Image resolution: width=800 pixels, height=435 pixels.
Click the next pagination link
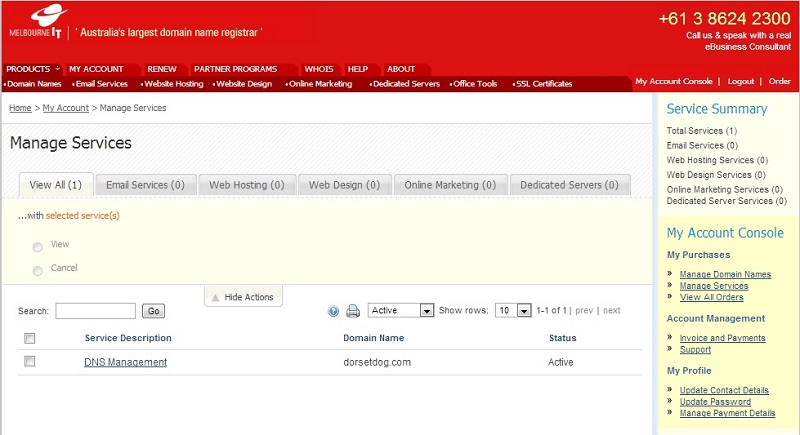pyautogui.click(x=612, y=311)
